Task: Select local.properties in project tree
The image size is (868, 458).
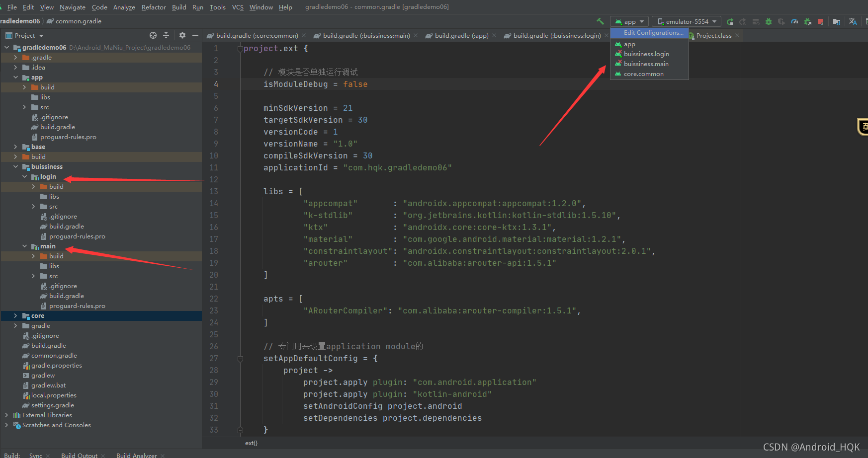Action: coord(54,395)
